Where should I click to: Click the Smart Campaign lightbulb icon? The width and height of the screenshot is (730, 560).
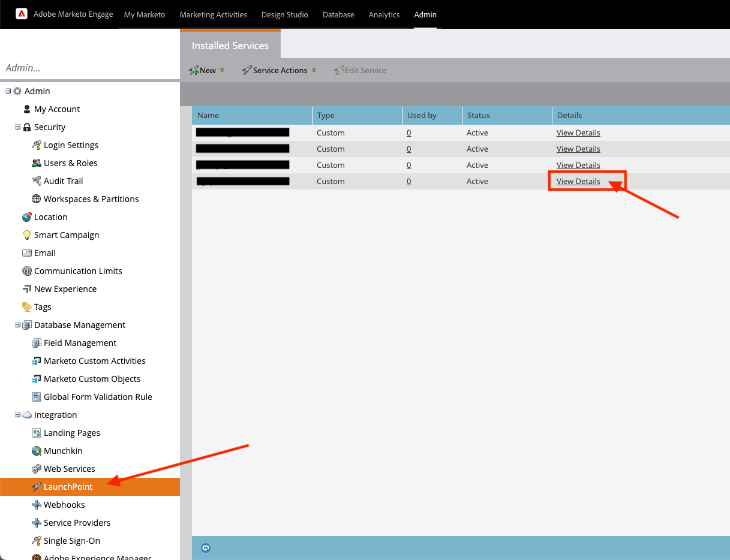[x=27, y=235]
